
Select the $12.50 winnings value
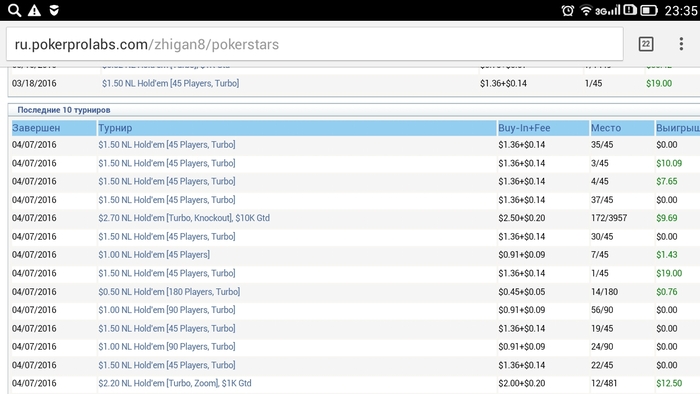pos(669,383)
